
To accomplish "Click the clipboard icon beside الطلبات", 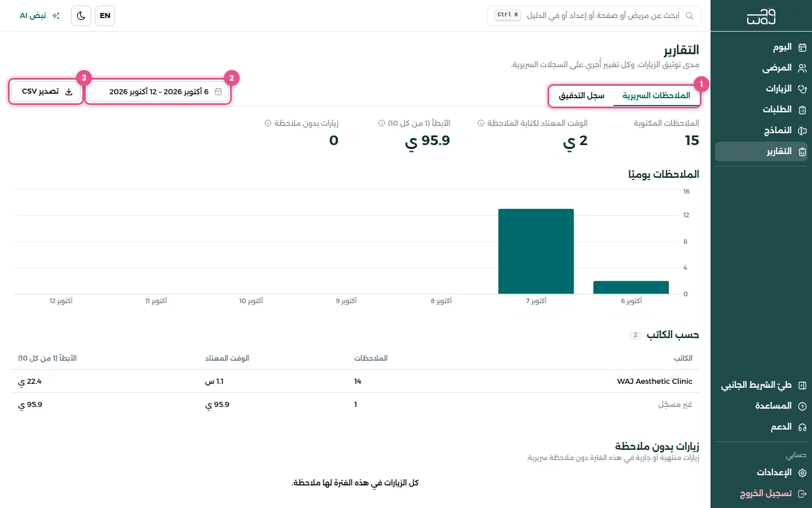I will pos(802,110).
